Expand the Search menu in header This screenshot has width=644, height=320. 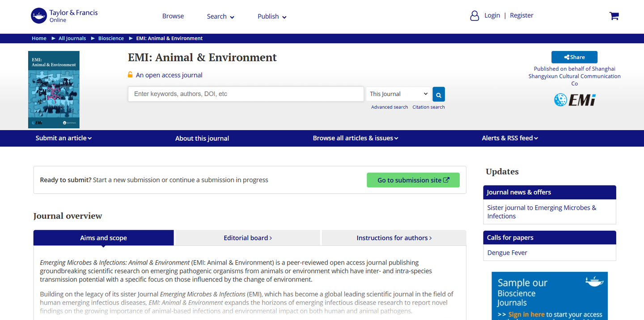point(220,17)
